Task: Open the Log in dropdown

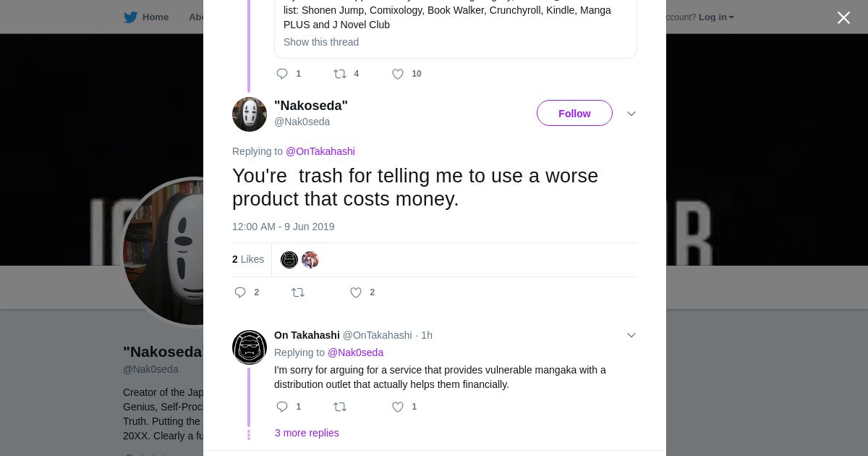Action: [x=715, y=17]
